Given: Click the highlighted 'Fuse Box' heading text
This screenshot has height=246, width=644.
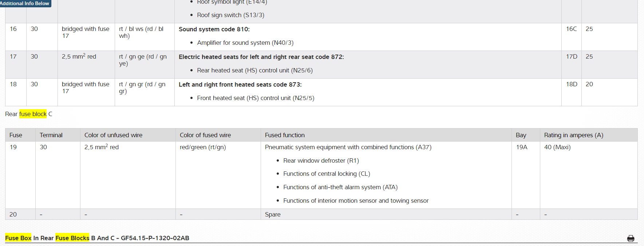Looking at the screenshot, I should coord(18,238).
